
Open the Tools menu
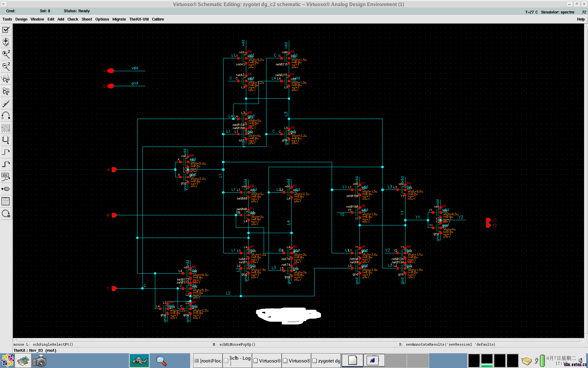[7, 19]
